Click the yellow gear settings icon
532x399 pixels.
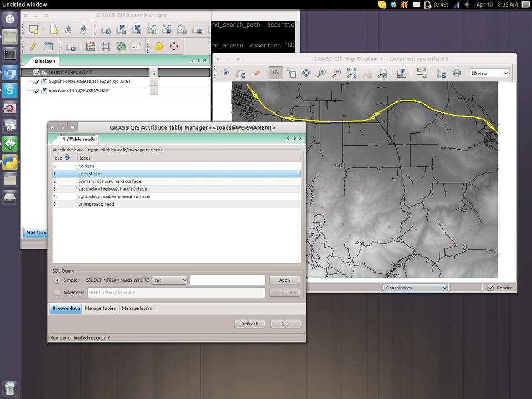coord(159,47)
